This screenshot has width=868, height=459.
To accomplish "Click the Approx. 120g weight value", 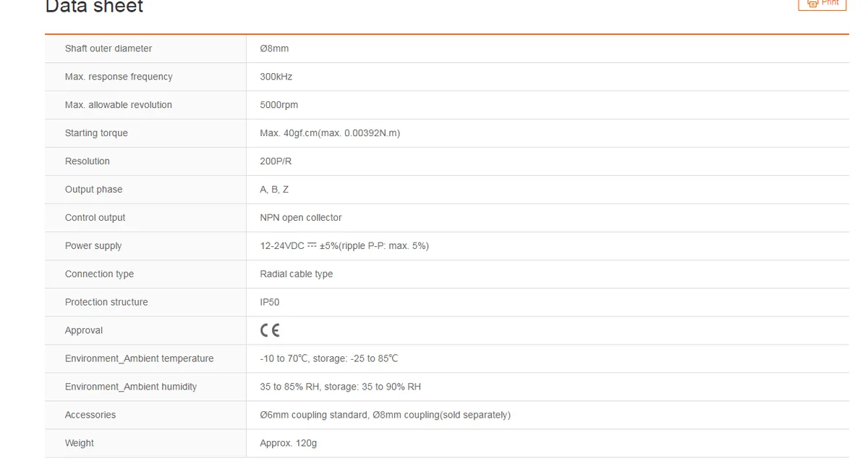I will (x=289, y=444).
